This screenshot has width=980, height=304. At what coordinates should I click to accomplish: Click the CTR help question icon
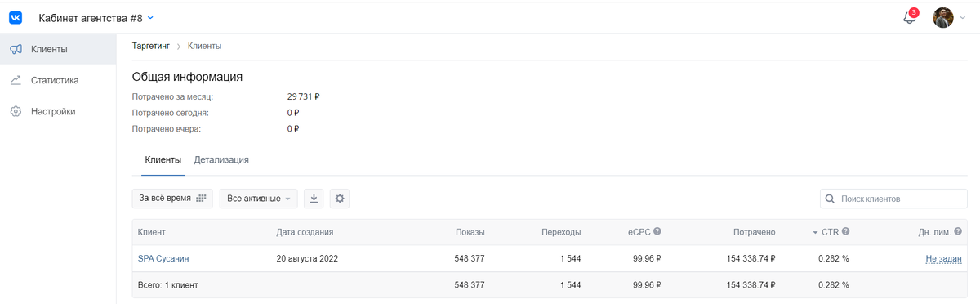(845, 232)
